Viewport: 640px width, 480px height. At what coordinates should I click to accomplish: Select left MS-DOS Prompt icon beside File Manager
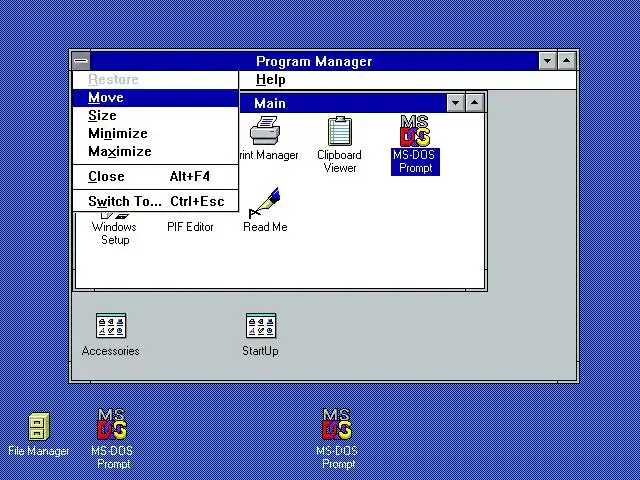[x=112, y=424]
